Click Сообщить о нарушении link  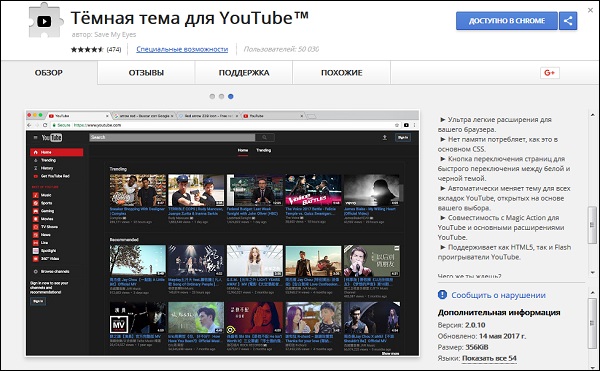pyautogui.click(x=498, y=295)
